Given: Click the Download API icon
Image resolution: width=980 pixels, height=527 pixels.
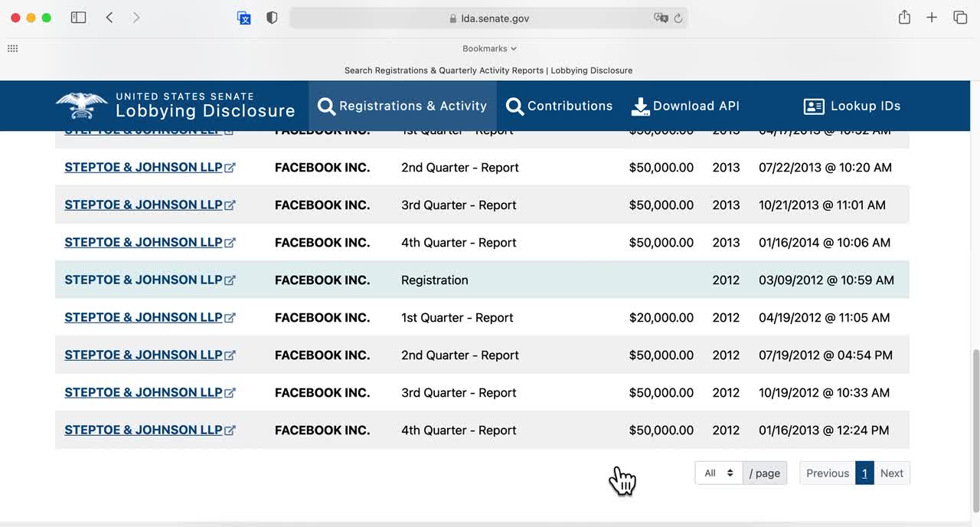Looking at the screenshot, I should [640, 106].
